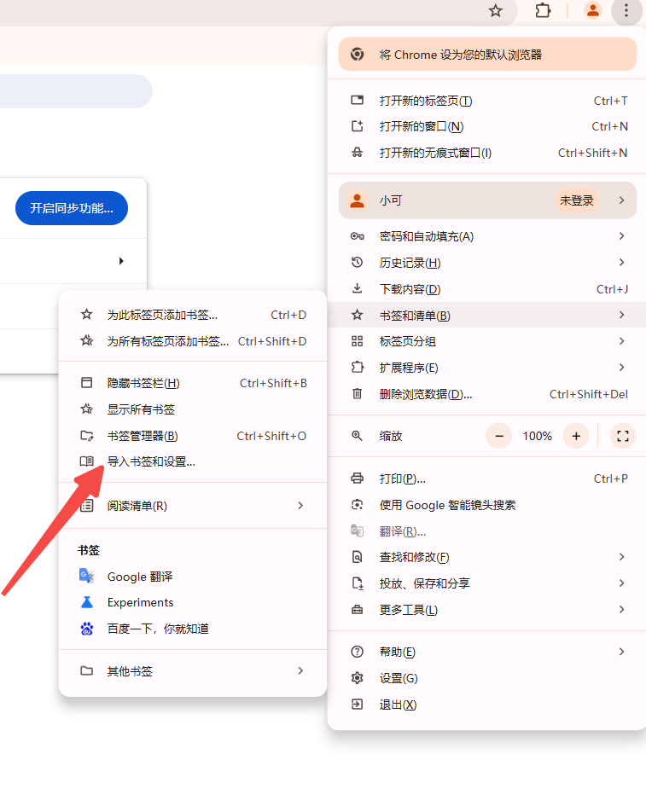Click the puzzle icon beside 扩展程序

point(358,368)
